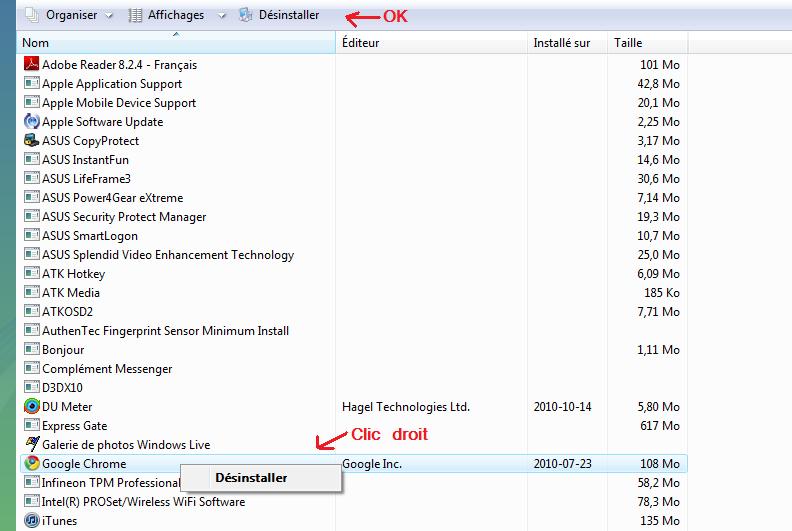Click the Complément Messenger icon
792x531 pixels.
(x=31, y=368)
